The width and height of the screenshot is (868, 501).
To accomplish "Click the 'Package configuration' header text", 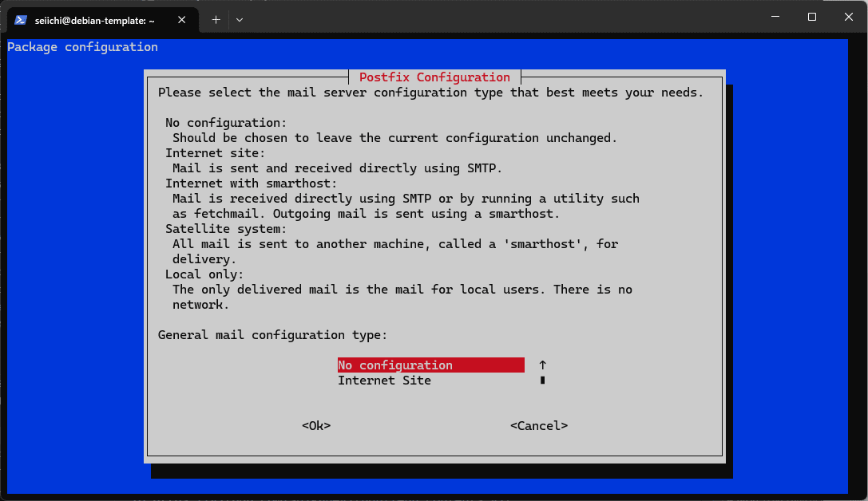I will click(82, 47).
